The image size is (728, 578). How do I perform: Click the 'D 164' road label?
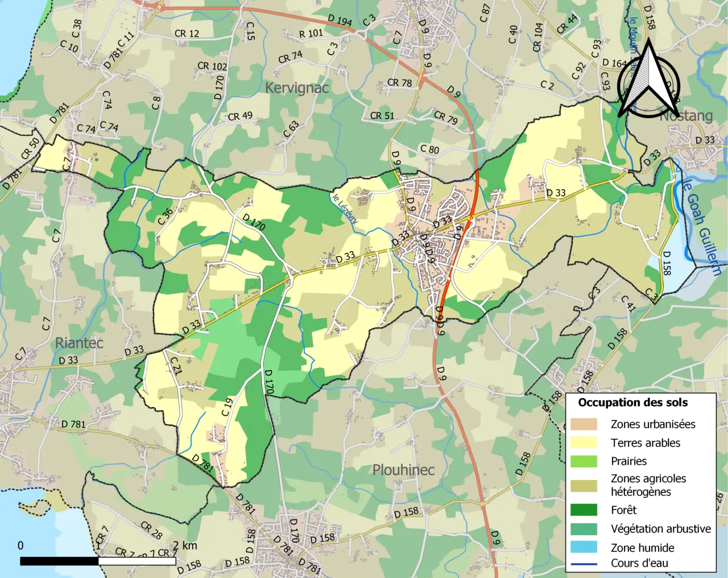point(614,63)
